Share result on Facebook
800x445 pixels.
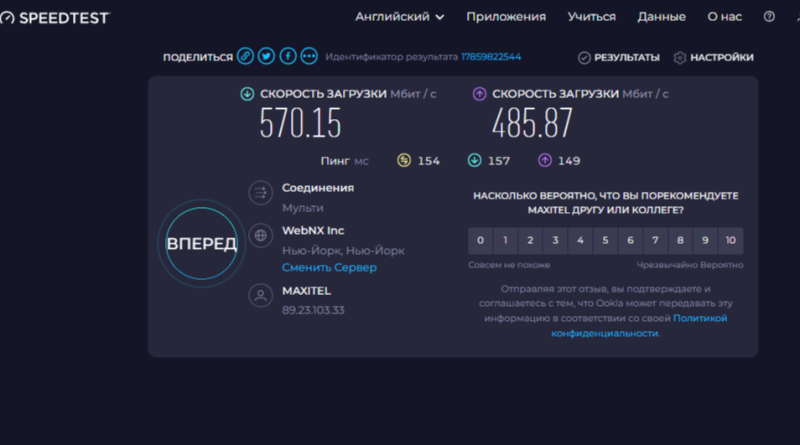click(x=288, y=56)
